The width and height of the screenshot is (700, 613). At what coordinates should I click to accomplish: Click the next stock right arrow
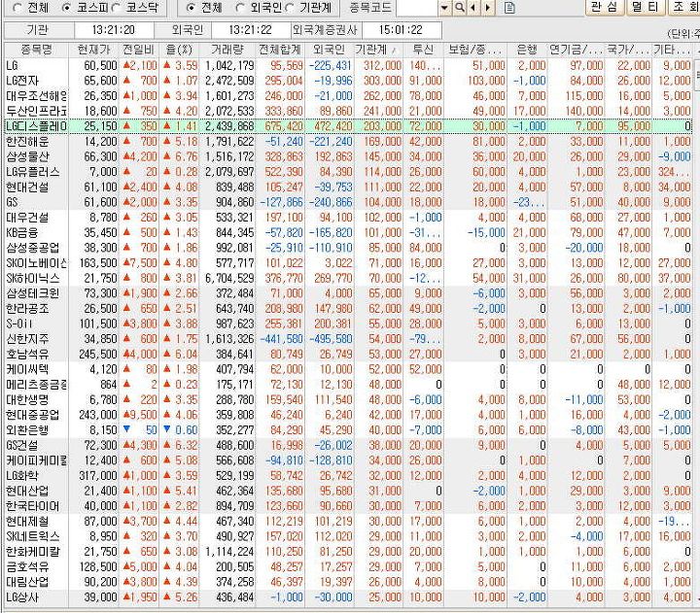click(x=488, y=8)
